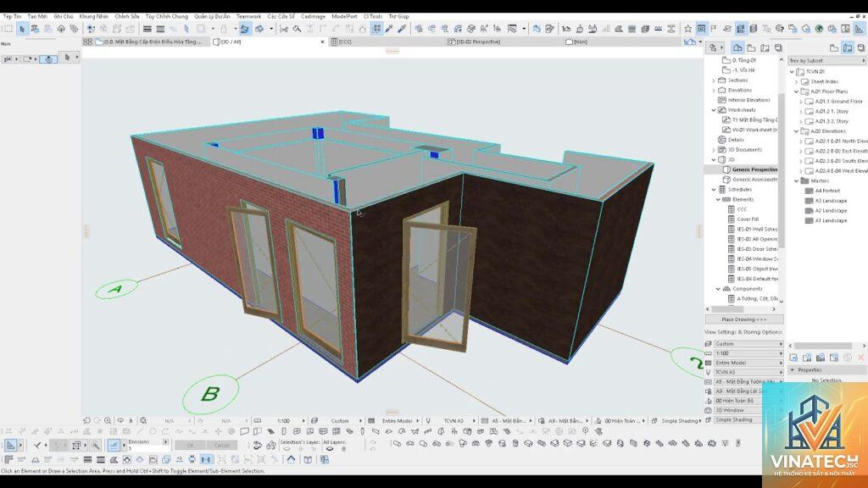Click the Project Map icon in Navigator
Screen dimensions: 868x488
[738, 48]
